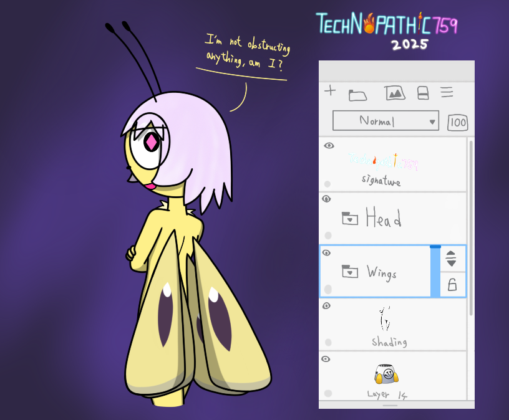
Task: Toggle the small circle on Wings folder
Action: click(328, 289)
